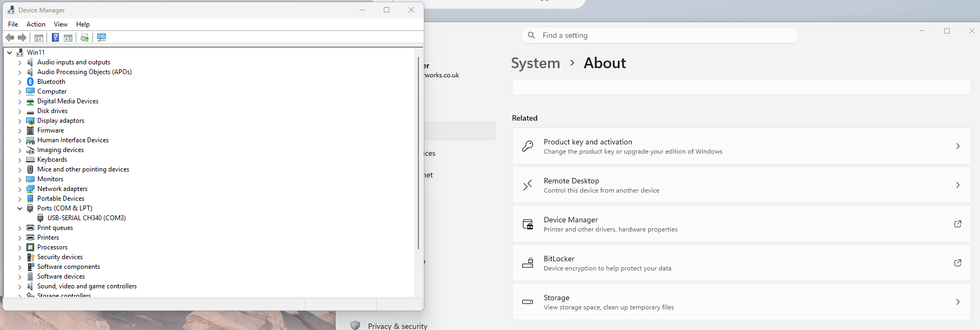
Task: Select the Security devices icon
Action: pos(30,257)
